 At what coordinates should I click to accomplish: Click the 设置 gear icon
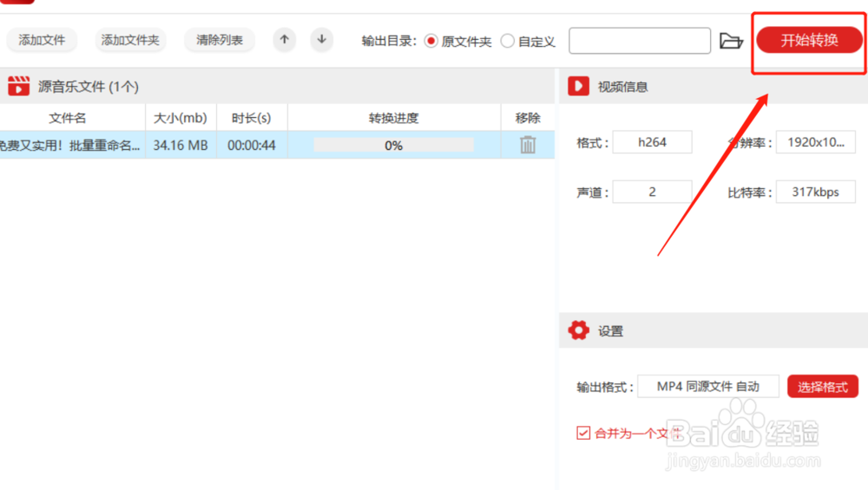point(578,330)
